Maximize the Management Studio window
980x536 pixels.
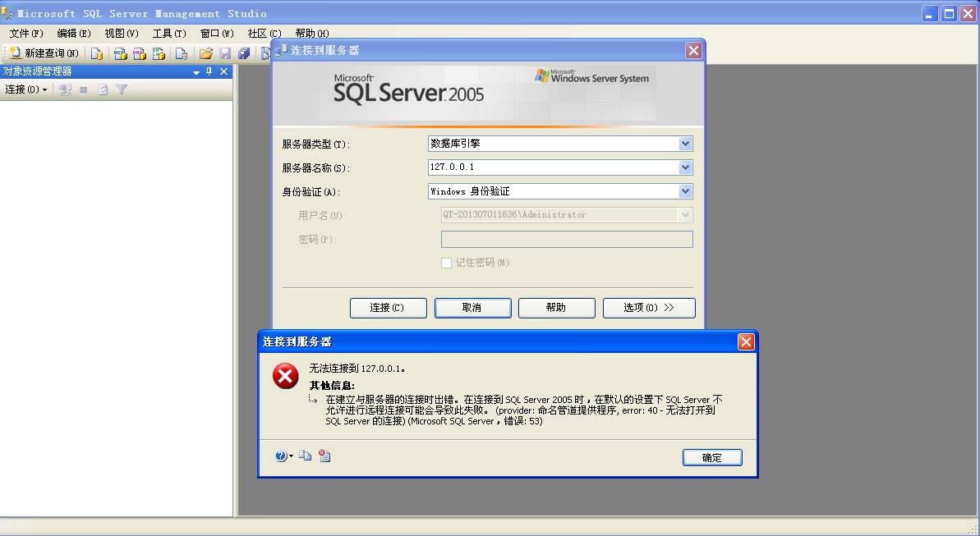949,14
